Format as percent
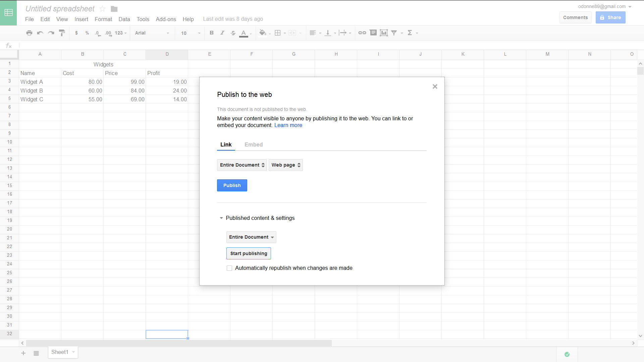This screenshot has width=644, height=362. [87, 33]
